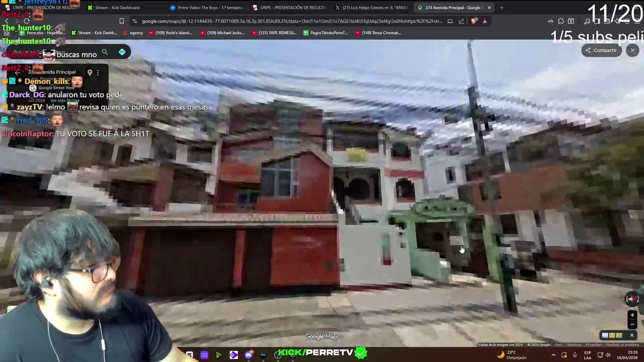644x362 pixels.
Task: Zoom in the Street View with plus
Action: click(632, 315)
